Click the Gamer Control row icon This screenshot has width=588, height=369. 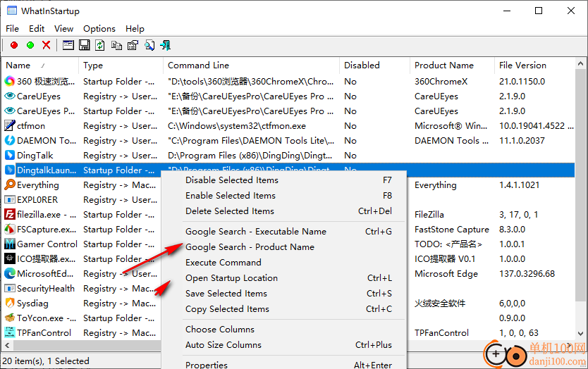pyautogui.click(x=10, y=244)
